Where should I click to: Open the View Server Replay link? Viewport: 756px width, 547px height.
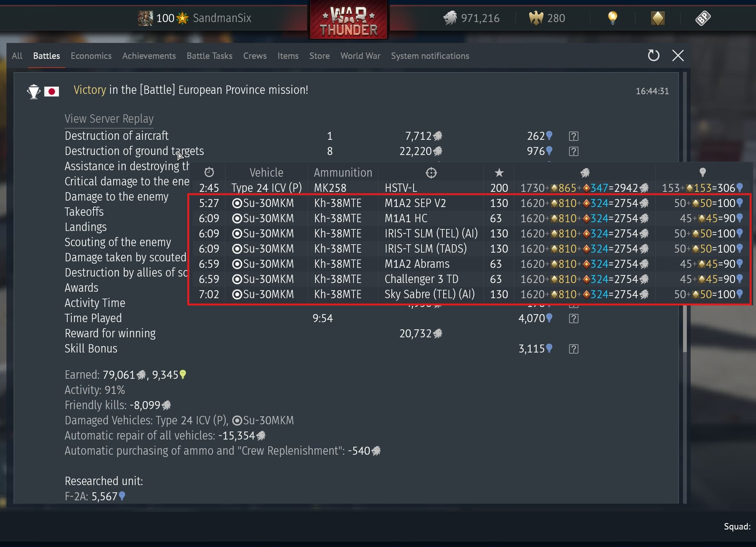(x=109, y=119)
